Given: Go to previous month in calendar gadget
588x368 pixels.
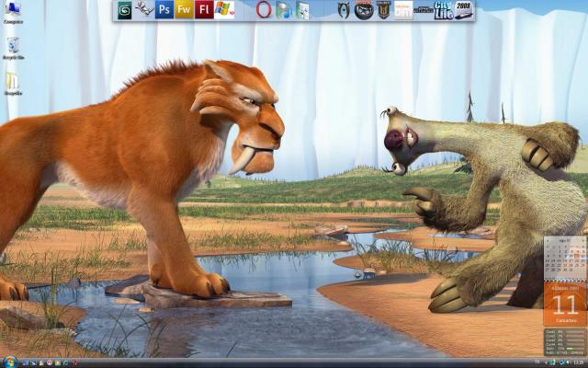Looking at the screenshot, I should 548,241.
